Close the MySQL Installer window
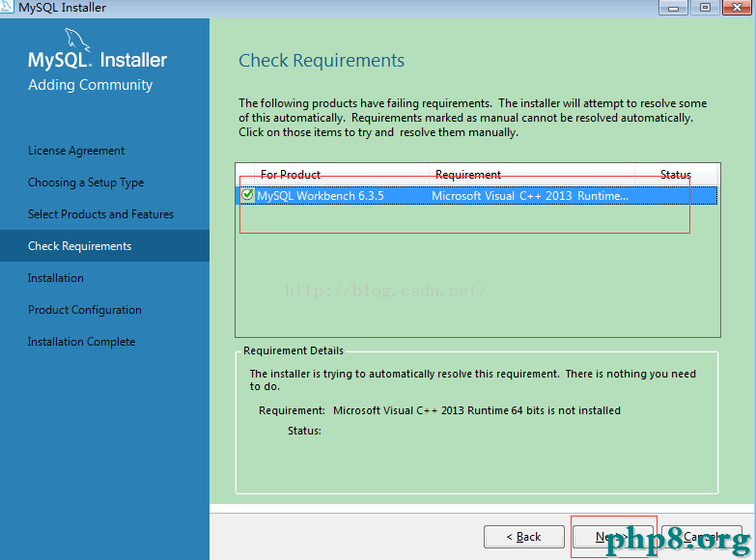The image size is (756, 560). [x=738, y=7]
